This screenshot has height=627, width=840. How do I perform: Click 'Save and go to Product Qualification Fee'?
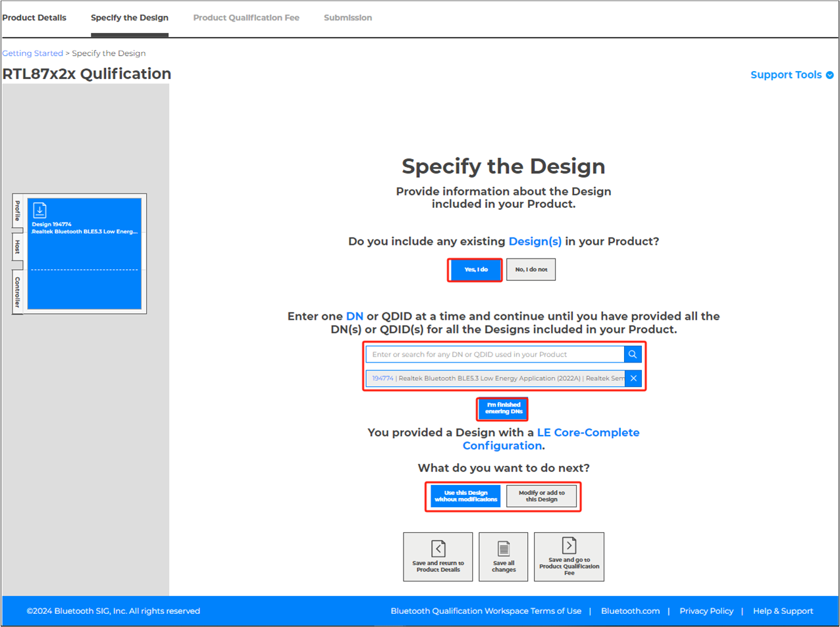pyautogui.click(x=569, y=557)
